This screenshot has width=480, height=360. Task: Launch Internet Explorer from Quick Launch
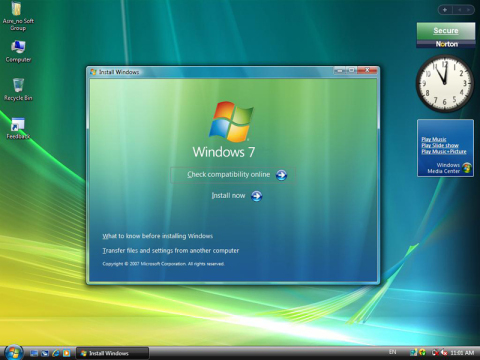coord(56,353)
